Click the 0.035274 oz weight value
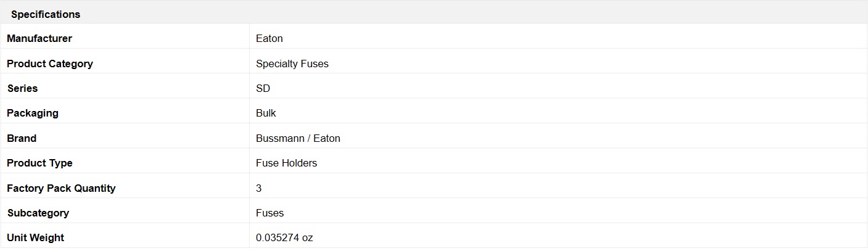 (285, 237)
